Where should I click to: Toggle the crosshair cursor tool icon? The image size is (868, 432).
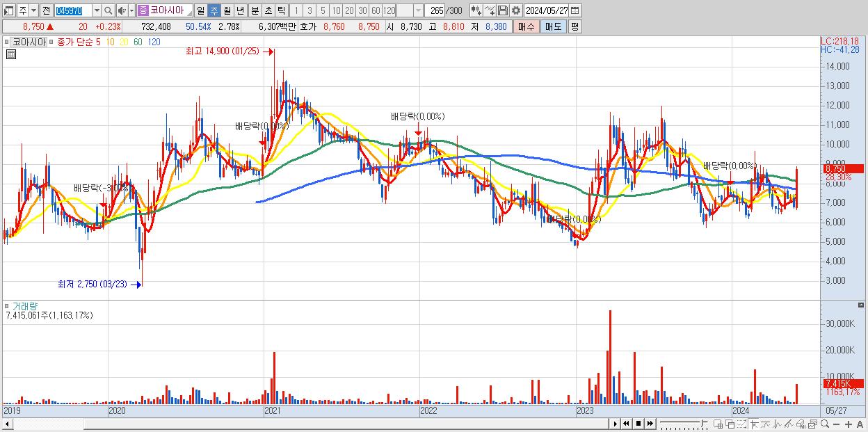[754, 424]
